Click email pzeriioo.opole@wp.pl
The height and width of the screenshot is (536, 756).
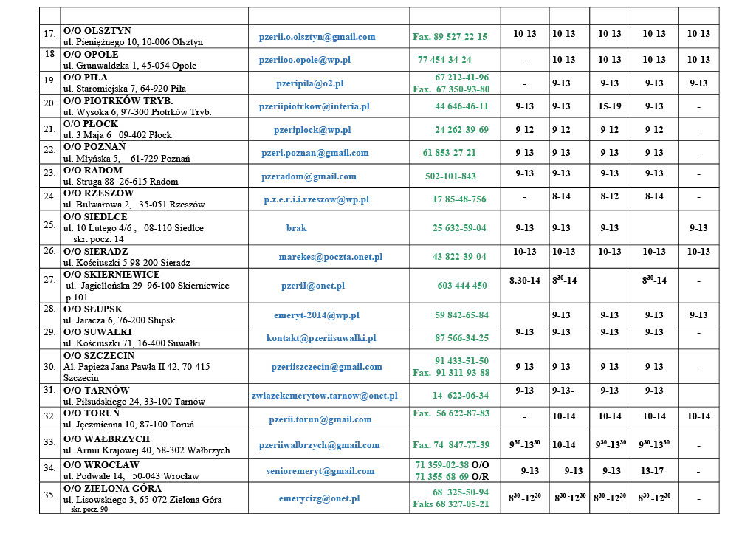[305, 61]
